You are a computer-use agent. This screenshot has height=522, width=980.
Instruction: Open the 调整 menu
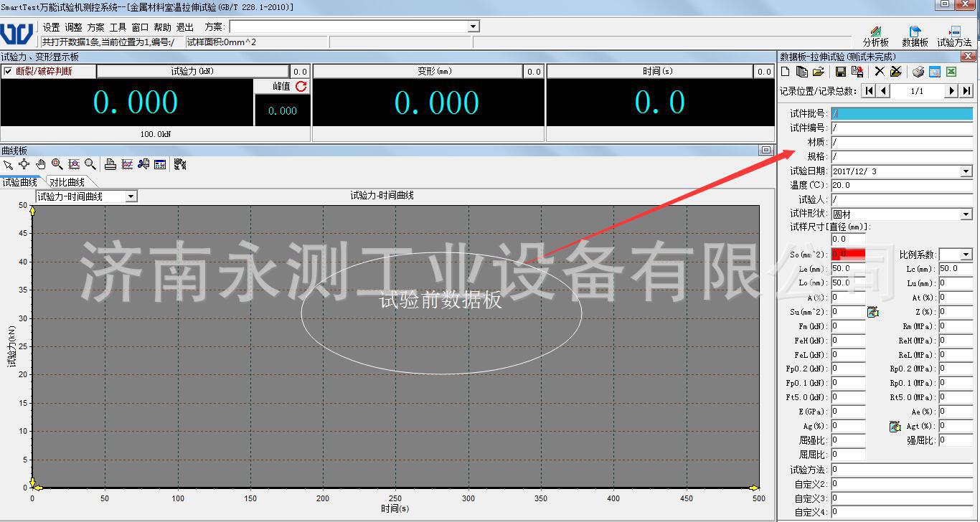tap(73, 27)
